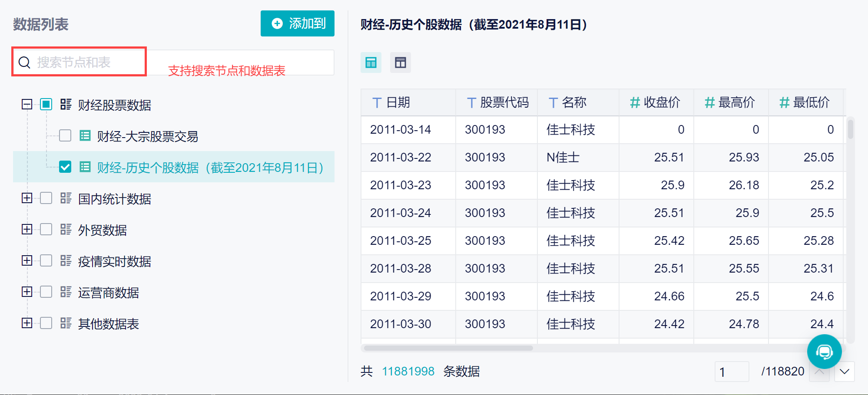
Task: Select the 其他数据表 tree item
Action: [109, 324]
